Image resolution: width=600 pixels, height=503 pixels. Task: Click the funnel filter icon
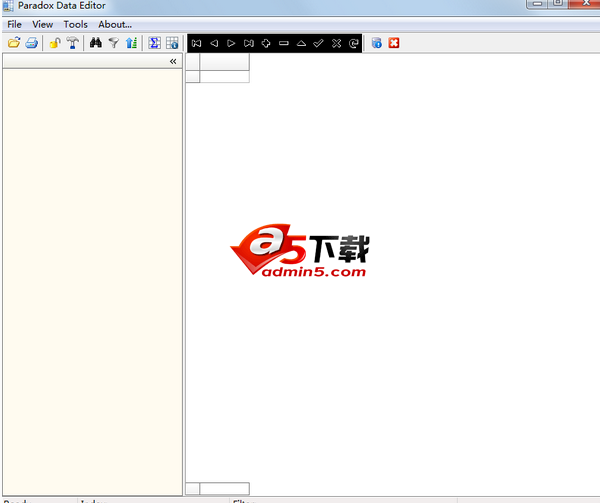pos(114,42)
